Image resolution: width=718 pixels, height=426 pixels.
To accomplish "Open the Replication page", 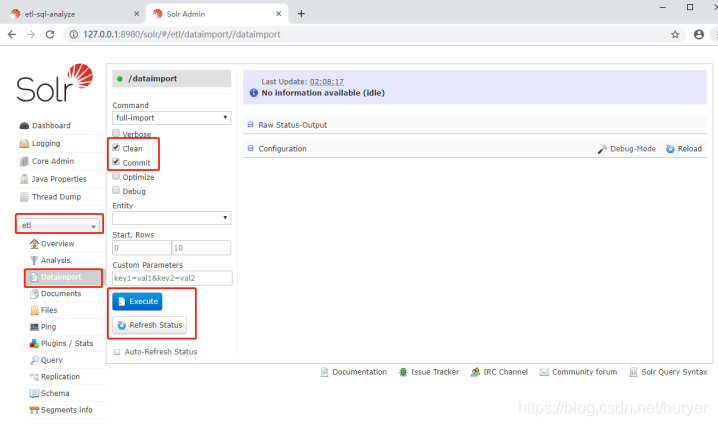I will point(60,377).
